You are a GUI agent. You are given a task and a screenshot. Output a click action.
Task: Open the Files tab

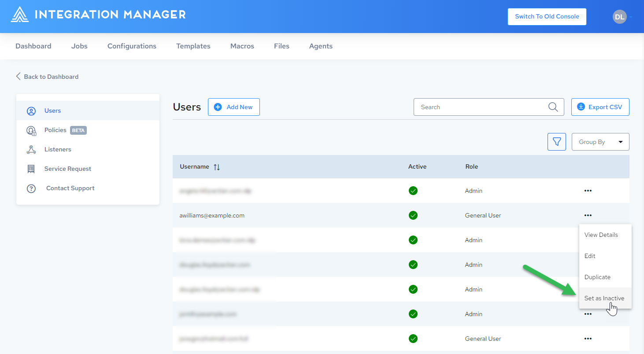click(x=281, y=46)
